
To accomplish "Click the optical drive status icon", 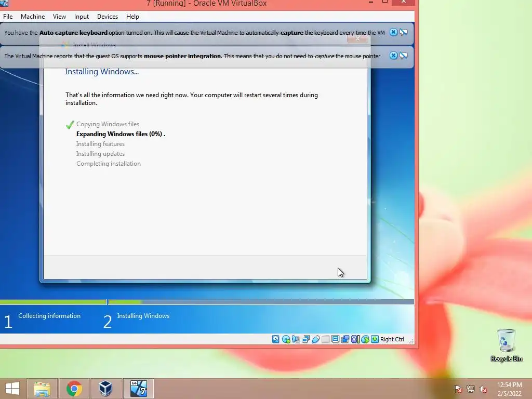I will [x=286, y=339].
